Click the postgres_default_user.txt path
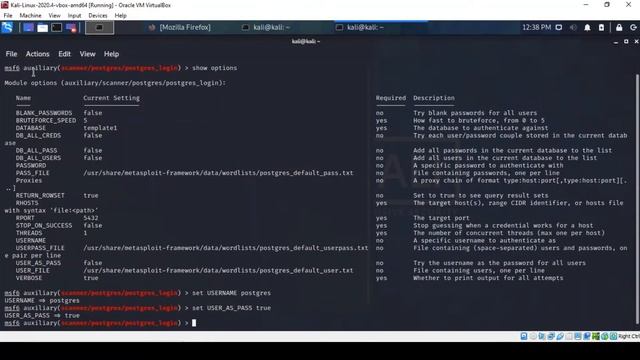 (x=218, y=270)
